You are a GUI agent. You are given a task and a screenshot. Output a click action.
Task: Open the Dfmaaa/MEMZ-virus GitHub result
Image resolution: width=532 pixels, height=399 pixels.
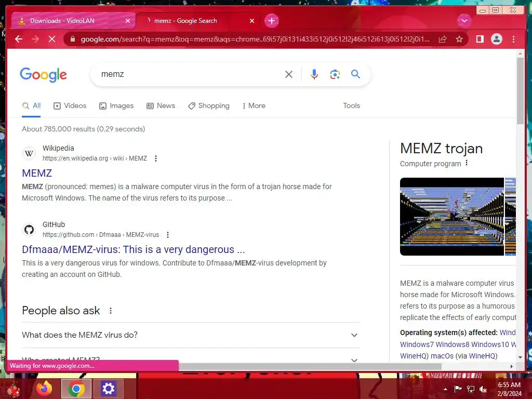pyautogui.click(x=134, y=249)
